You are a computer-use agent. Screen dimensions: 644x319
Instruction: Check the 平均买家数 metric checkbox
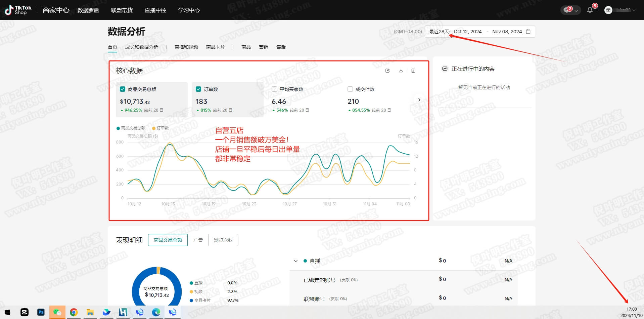point(274,89)
